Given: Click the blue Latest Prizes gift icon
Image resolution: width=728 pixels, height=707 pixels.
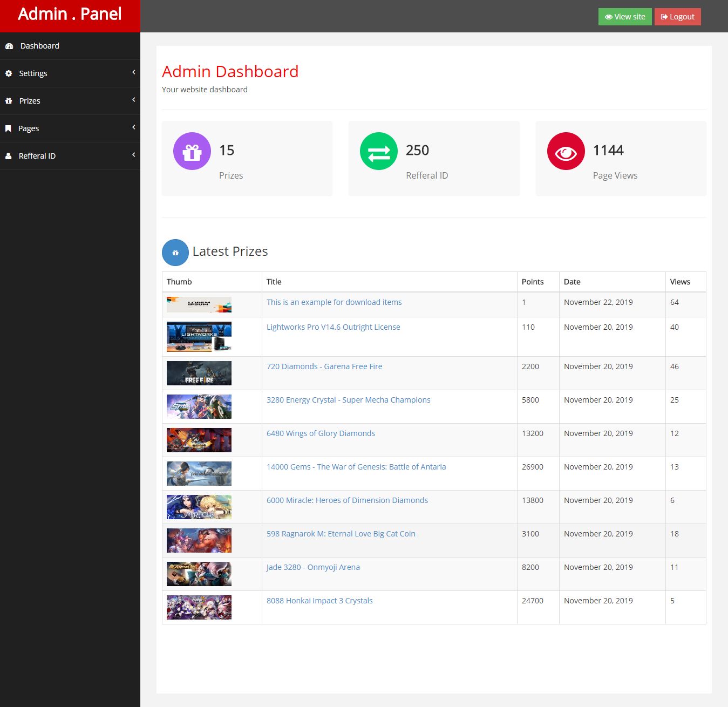Looking at the screenshot, I should coord(175,253).
